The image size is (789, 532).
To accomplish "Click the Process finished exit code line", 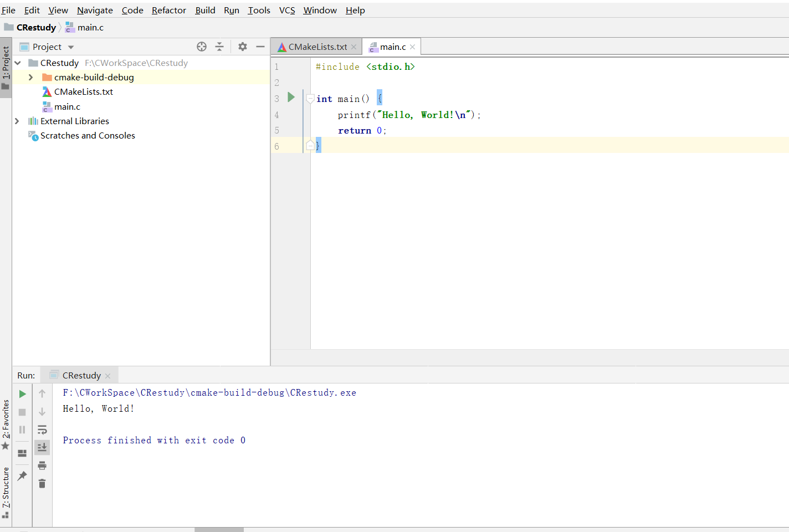I will [154, 440].
